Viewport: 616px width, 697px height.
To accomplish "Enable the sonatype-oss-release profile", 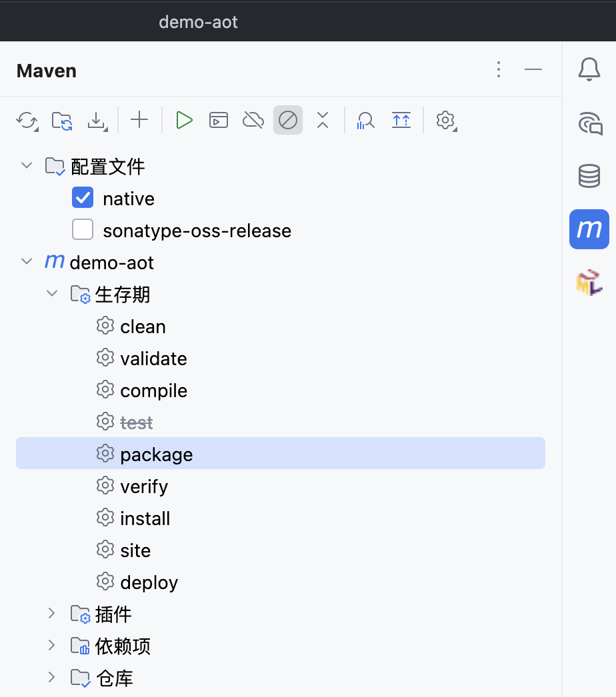I will tap(82, 229).
